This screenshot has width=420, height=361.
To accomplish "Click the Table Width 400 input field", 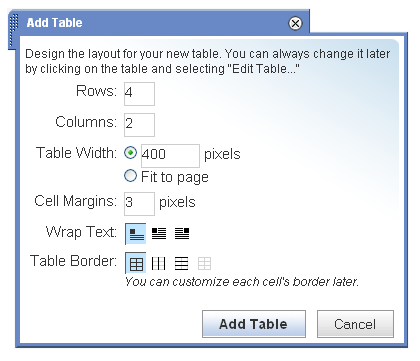I will coord(170,156).
